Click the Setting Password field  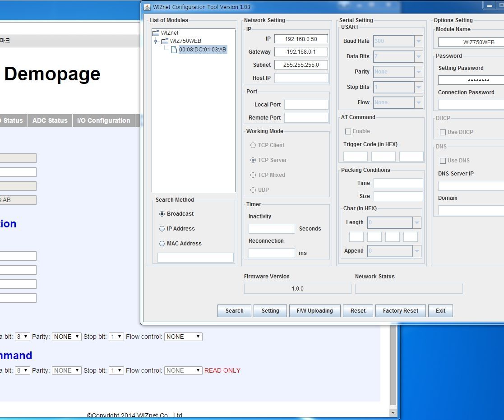471,80
